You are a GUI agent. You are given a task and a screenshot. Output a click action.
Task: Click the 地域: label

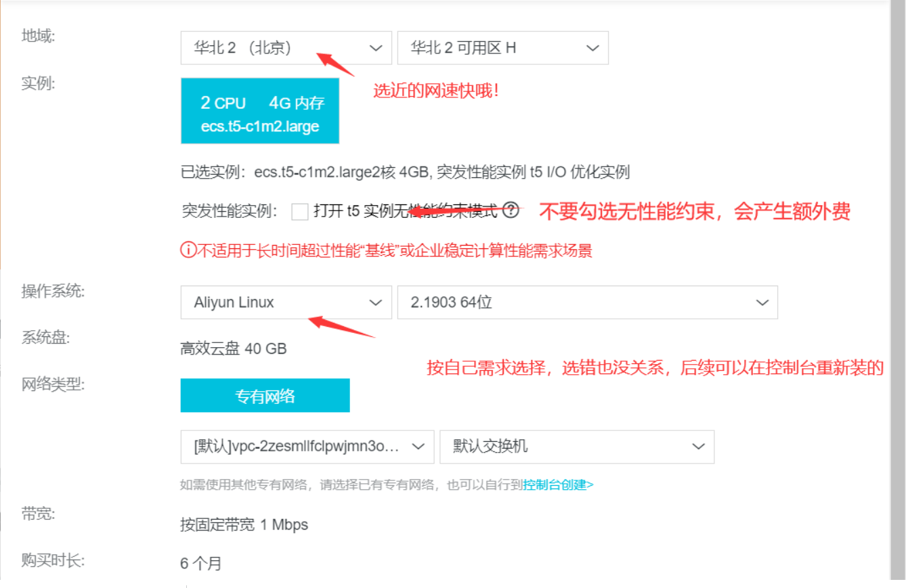pyautogui.click(x=38, y=35)
